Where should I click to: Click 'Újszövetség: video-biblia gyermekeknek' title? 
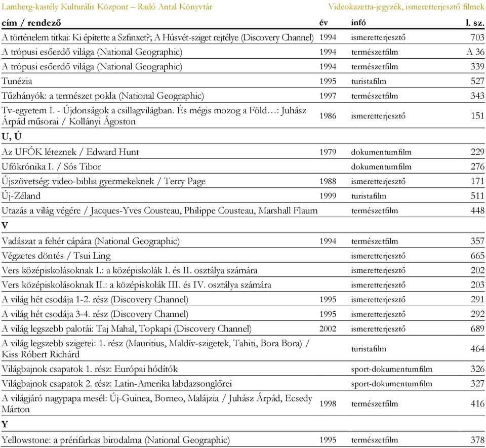coord(78,182)
